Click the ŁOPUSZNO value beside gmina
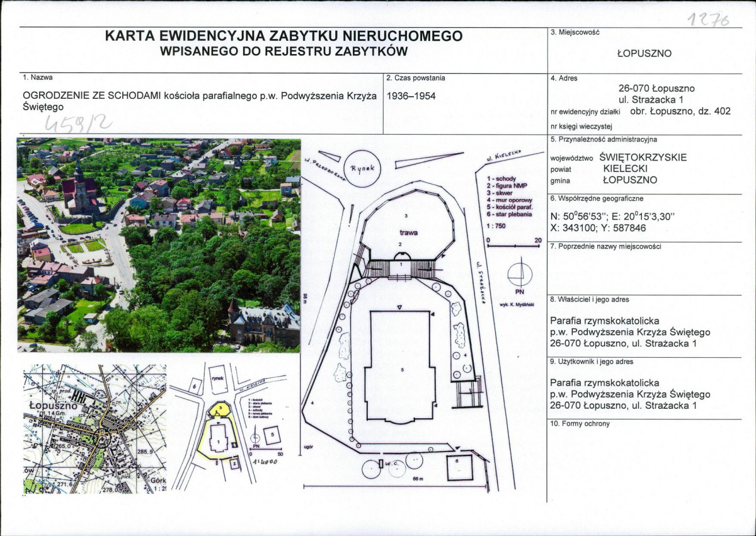Viewport: 756px width, 536px height. coord(630,180)
